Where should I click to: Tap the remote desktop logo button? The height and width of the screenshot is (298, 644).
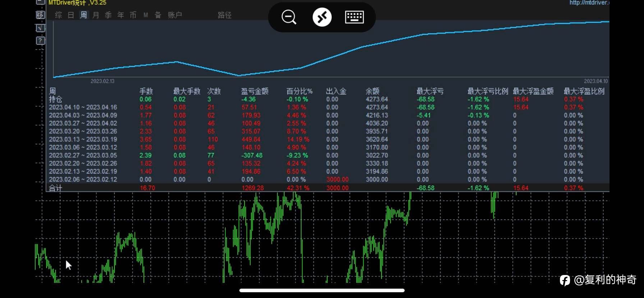coord(322,17)
